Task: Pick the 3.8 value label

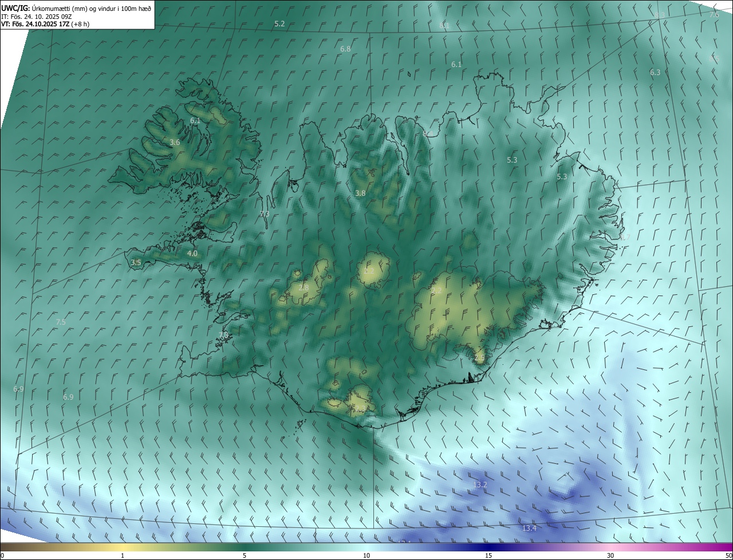Action: (360, 194)
